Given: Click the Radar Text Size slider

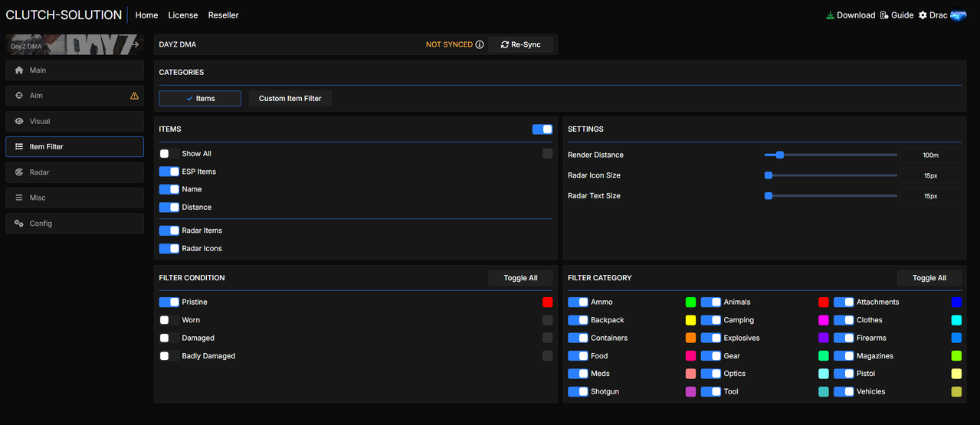Looking at the screenshot, I should click(831, 196).
